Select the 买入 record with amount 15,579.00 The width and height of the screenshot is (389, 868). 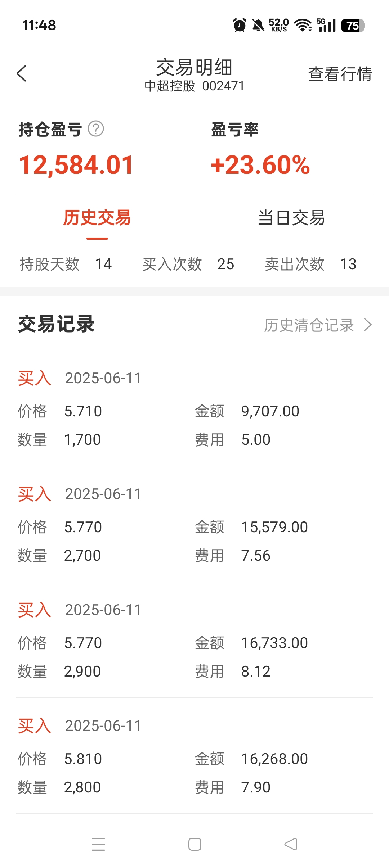pyautogui.click(x=194, y=524)
